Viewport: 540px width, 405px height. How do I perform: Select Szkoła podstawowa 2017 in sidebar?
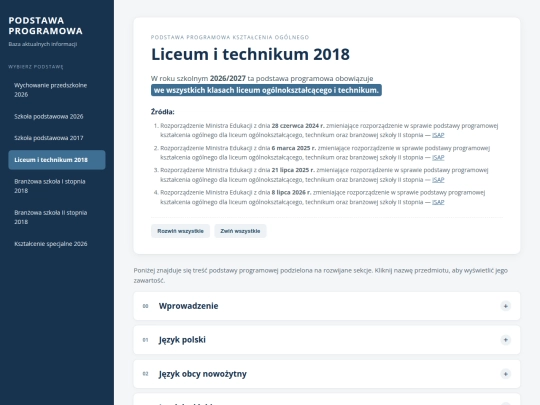click(x=57, y=138)
